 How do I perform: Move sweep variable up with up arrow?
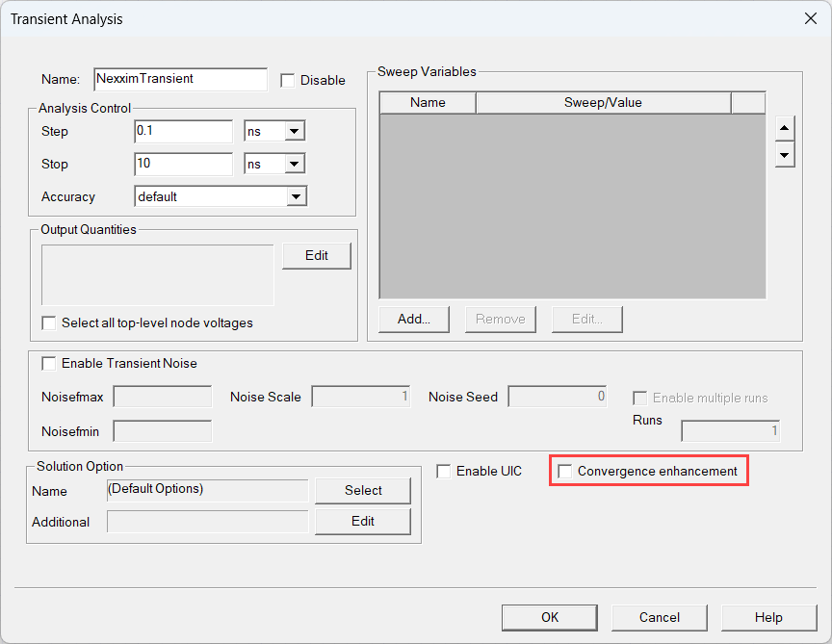(784, 128)
